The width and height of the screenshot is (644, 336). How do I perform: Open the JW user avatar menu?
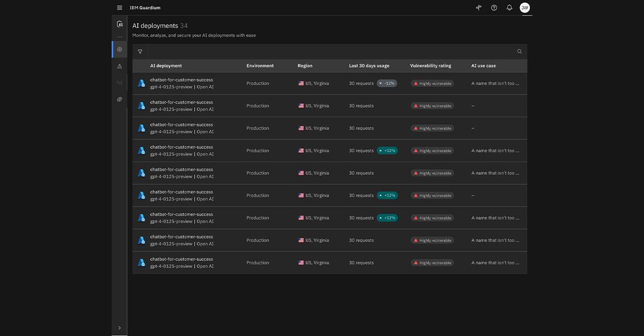tap(525, 8)
